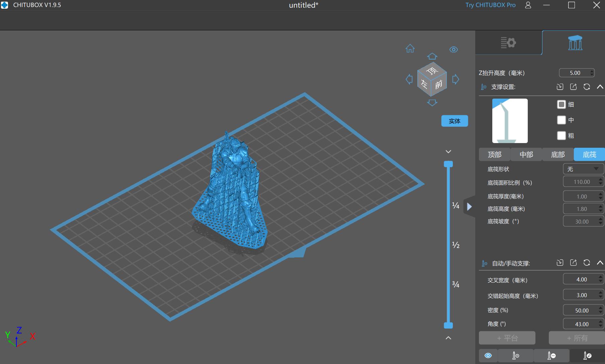
Task: Export the support settings profile
Action: pos(573,87)
